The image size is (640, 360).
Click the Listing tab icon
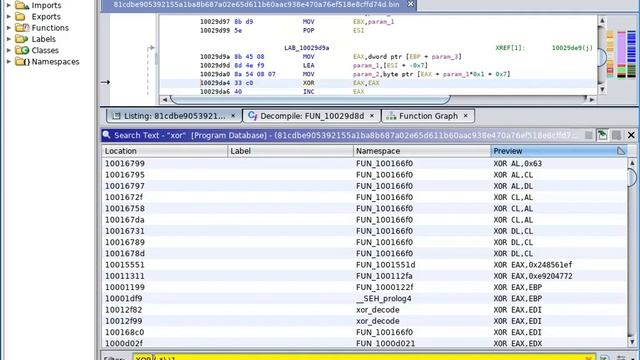[116, 116]
